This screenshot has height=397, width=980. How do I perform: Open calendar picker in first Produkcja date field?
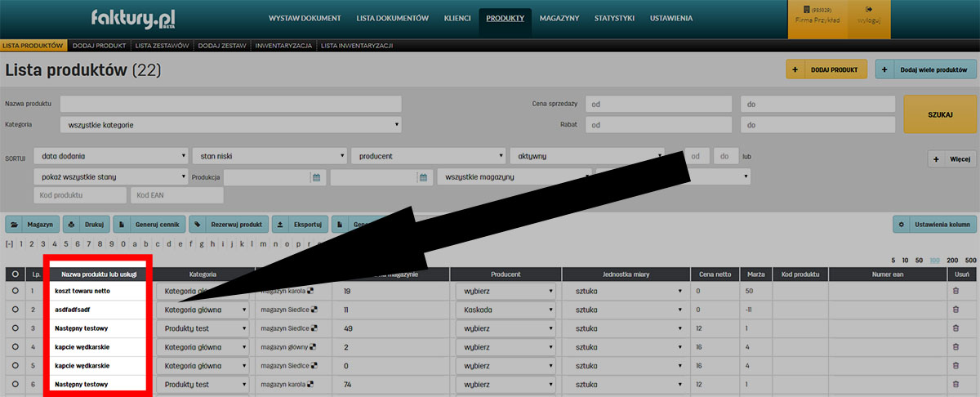[x=316, y=177]
